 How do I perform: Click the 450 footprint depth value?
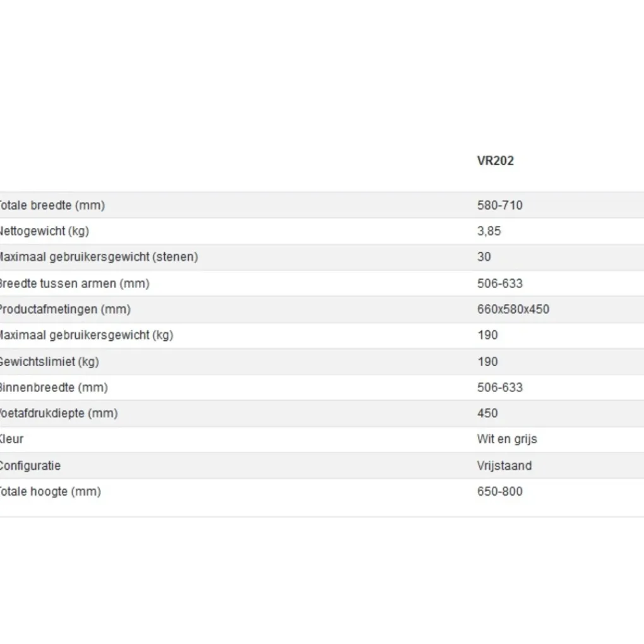point(487,414)
